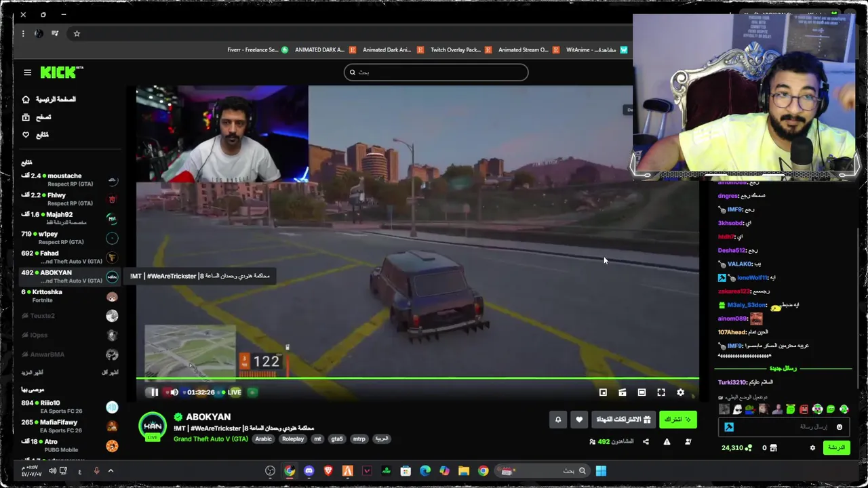This screenshot has height=488, width=868.
Task: Select the mtrp tag
Action: [359, 439]
